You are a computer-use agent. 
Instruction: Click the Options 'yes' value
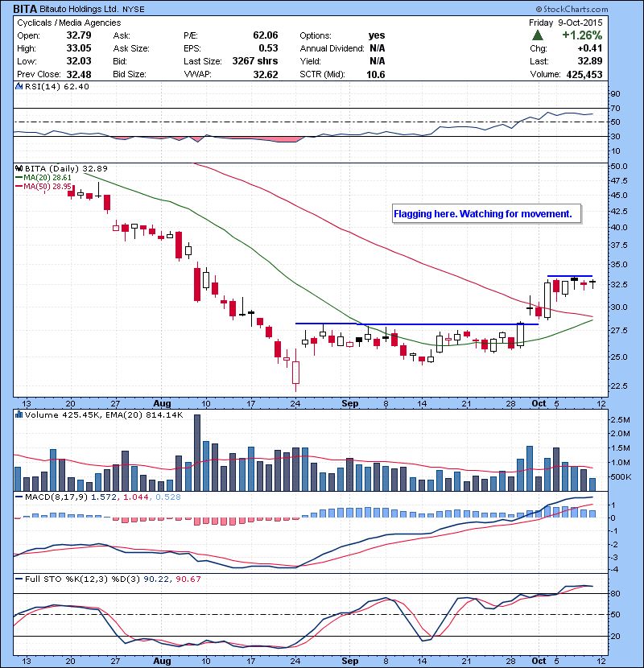[x=377, y=35]
